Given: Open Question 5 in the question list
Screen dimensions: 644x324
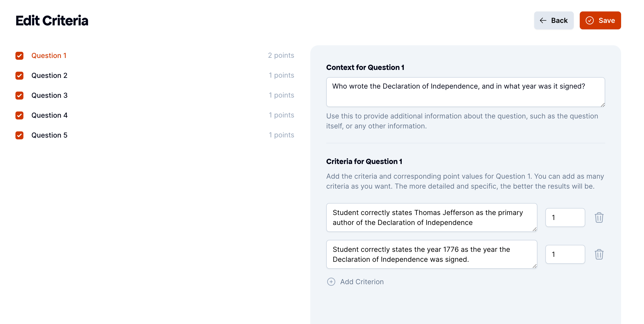Looking at the screenshot, I should [49, 135].
